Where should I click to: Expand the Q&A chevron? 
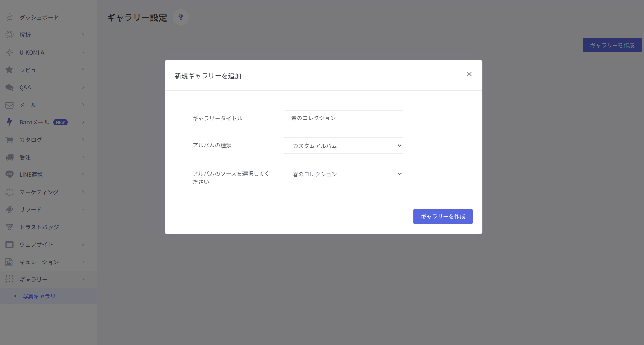(83, 87)
